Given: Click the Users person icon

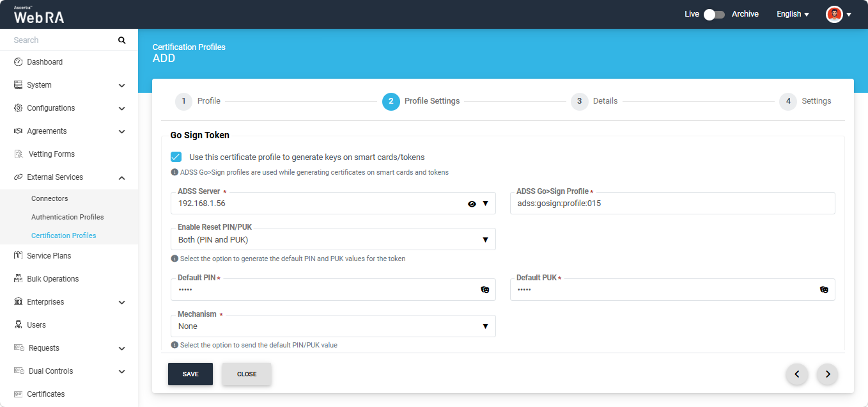Looking at the screenshot, I should (18, 325).
